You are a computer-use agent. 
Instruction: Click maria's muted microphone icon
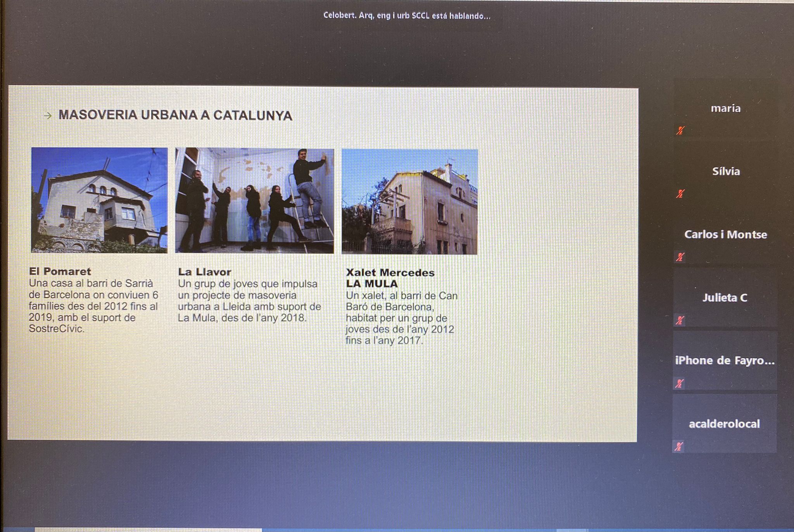[680, 130]
